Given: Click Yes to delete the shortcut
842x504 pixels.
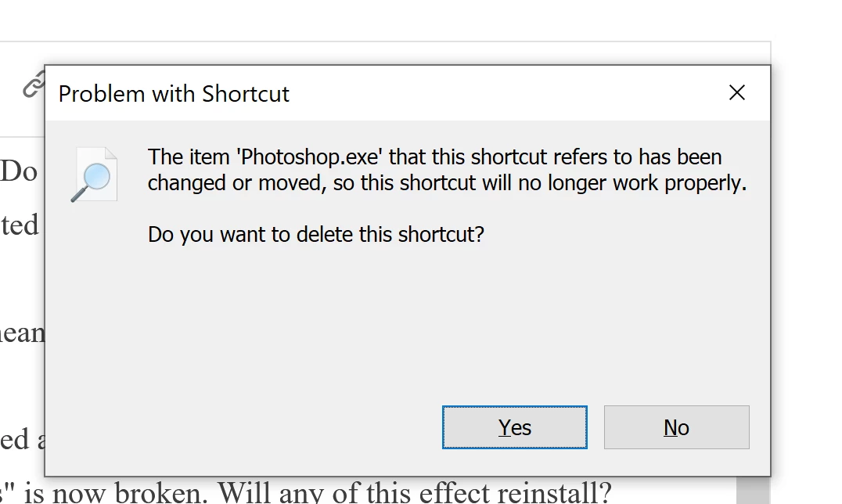Looking at the screenshot, I should [x=514, y=427].
